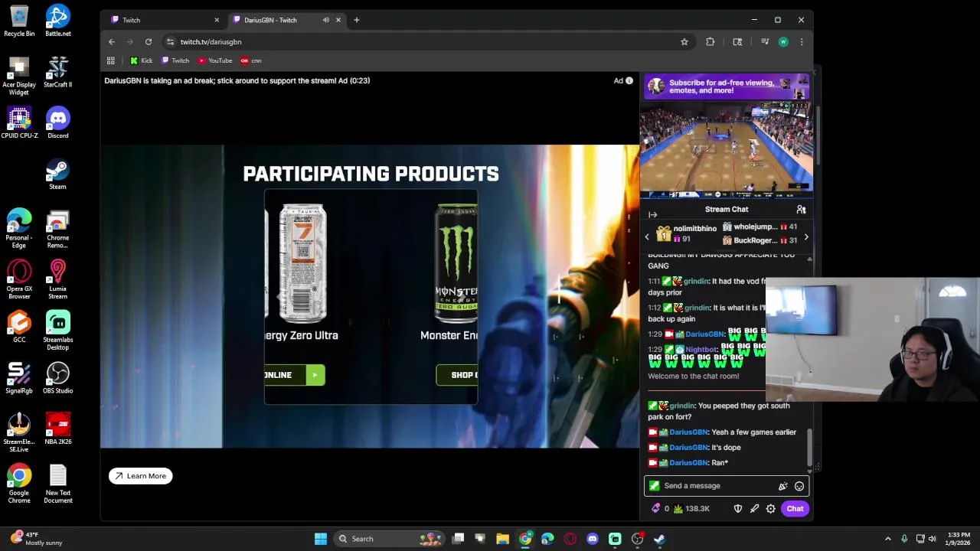Expand hidden system tray icons
The width and height of the screenshot is (980, 551).
point(888,539)
